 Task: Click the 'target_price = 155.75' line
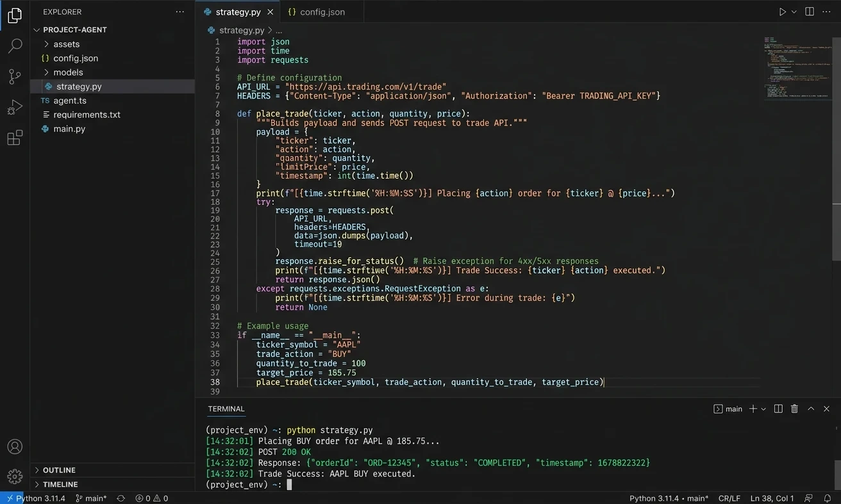(x=306, y=373)
